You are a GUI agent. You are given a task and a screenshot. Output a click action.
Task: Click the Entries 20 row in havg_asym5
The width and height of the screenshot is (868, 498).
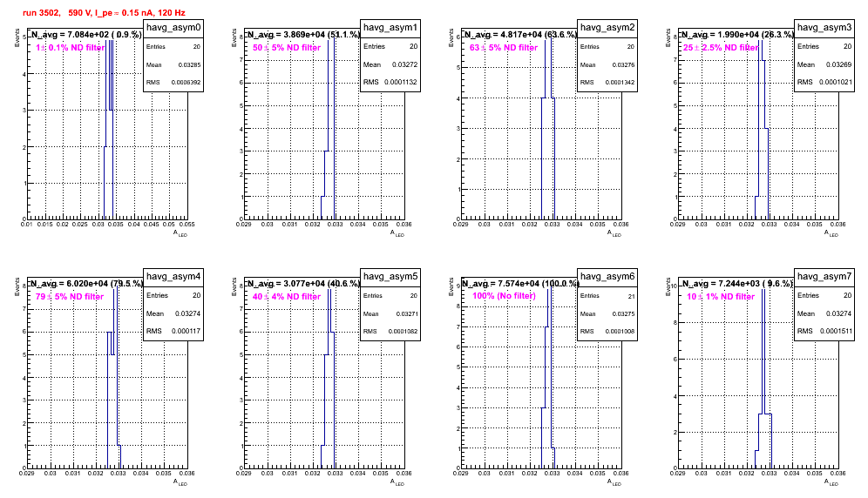390,295
